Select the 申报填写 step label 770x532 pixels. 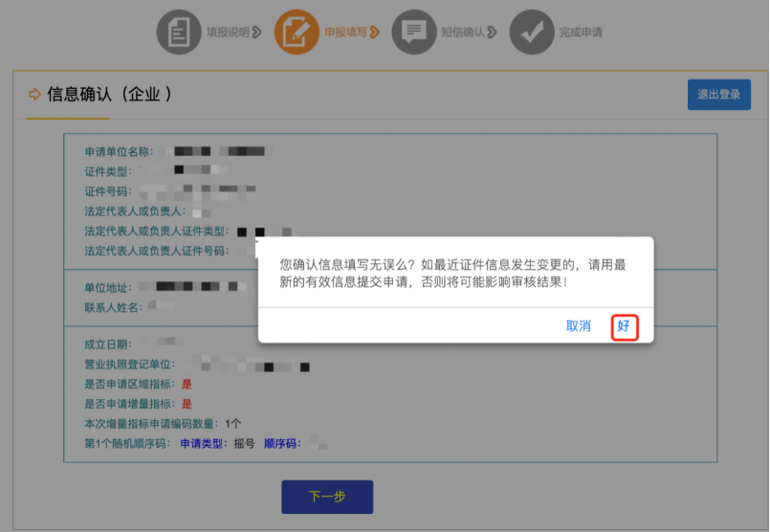pyautogui.click(x=345, y=33)
